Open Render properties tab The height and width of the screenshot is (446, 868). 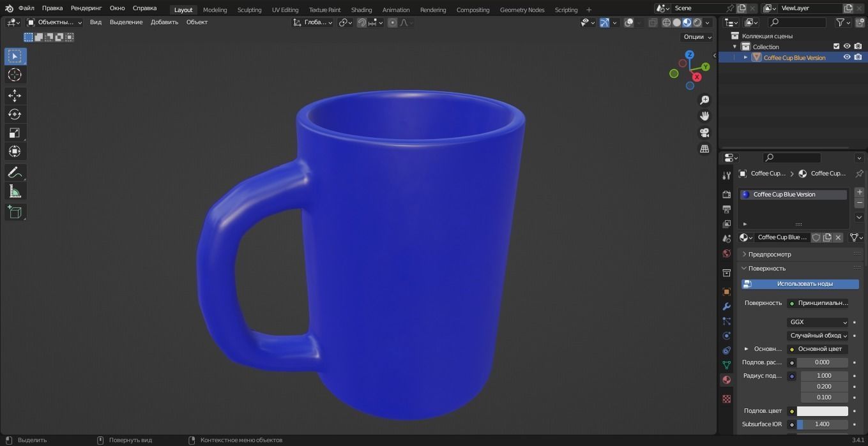[x=726, y=194]
